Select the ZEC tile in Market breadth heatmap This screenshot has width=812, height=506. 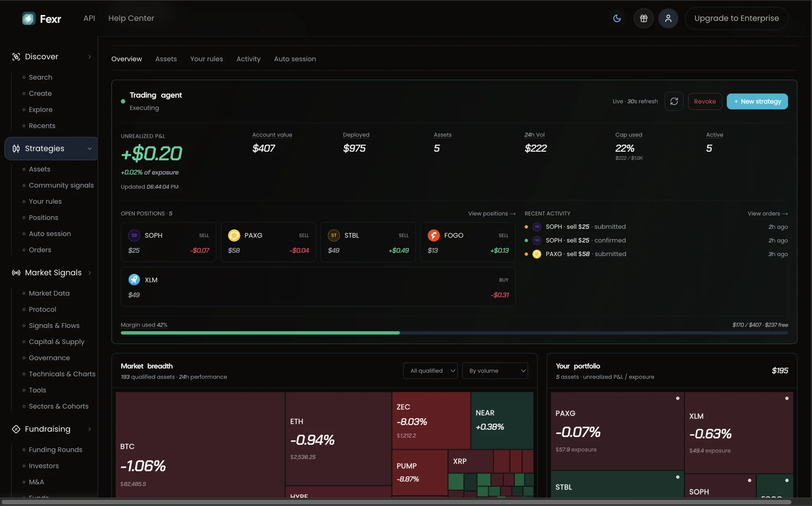pyautogui.click(x=431, y=420)
